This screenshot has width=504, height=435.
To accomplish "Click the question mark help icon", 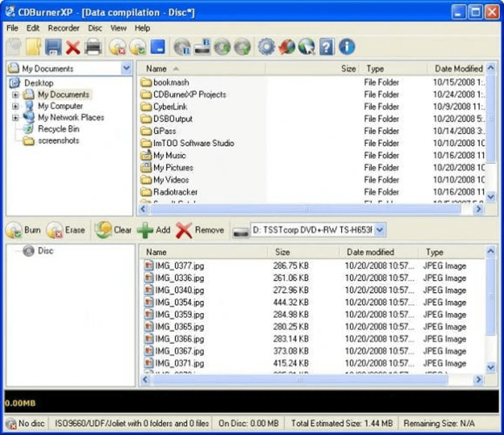I will coord(327,47).
